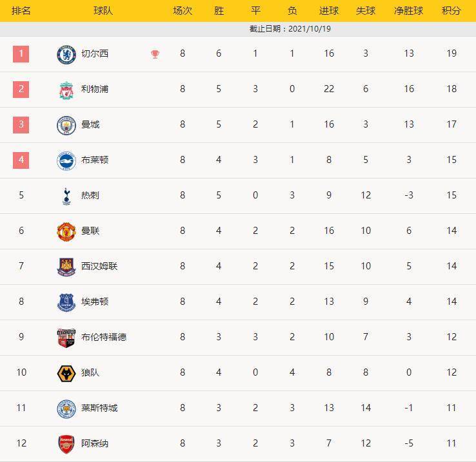476x462 pixels.
Task: Open the 布伦特福德 team link
Action: tap(103, 337)
